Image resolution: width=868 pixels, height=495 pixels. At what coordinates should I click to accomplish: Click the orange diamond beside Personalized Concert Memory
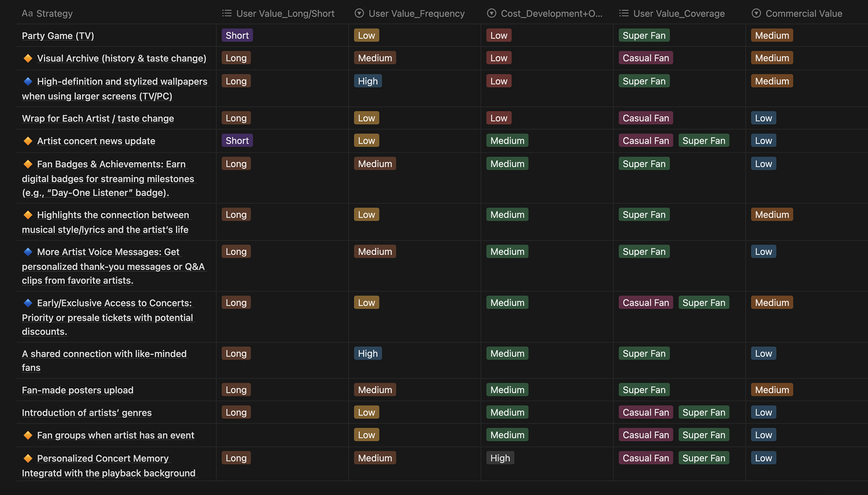[x=28, y=458]
